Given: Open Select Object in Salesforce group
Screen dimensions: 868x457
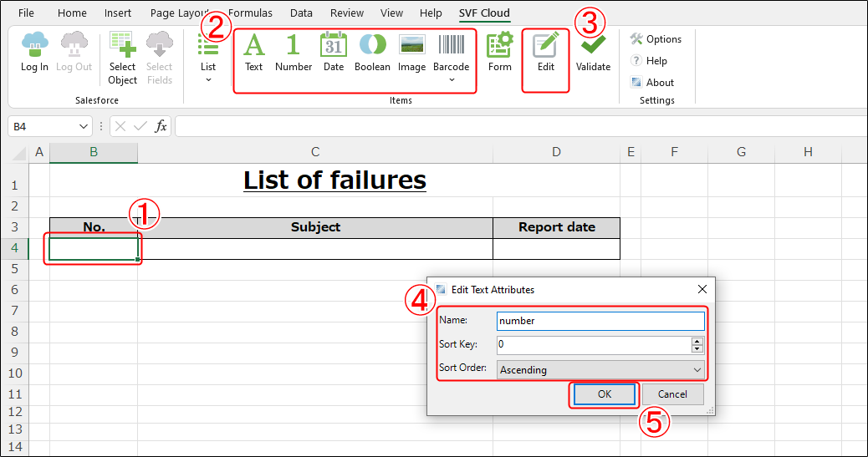Looking at the screenshot, I should tap(122, 58).
